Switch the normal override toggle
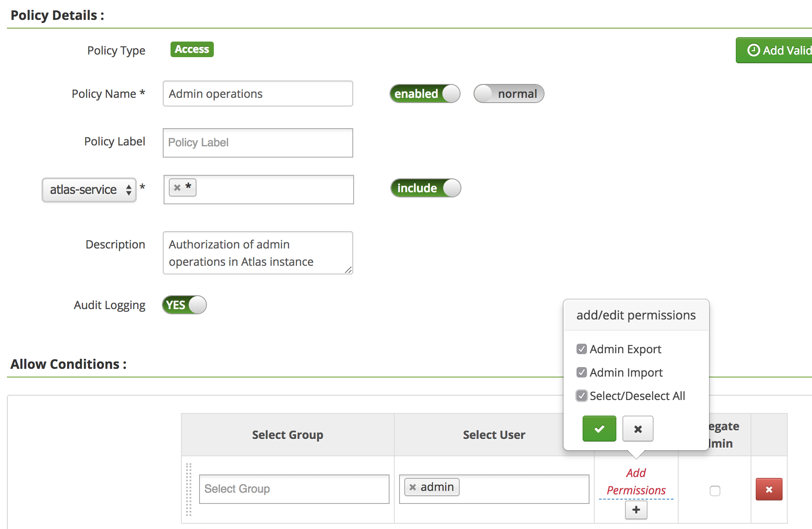 point(509,94)
